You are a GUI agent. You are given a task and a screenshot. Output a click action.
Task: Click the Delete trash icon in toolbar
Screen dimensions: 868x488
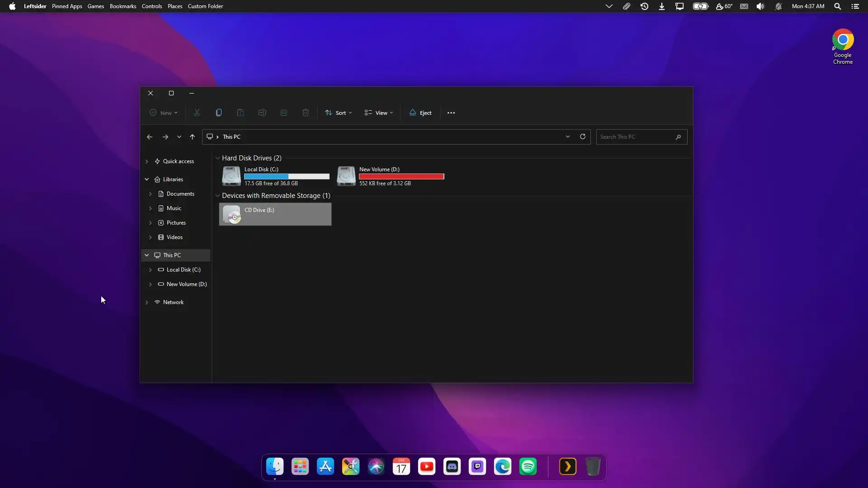tap(306, 113)
